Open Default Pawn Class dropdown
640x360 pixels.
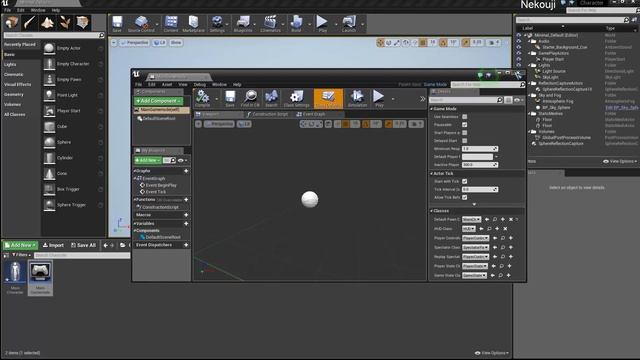[471, 220]
